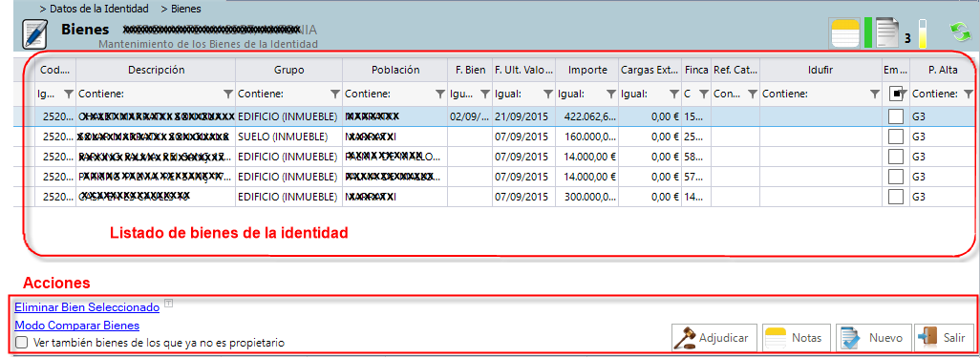This screenshot has height=358, width=980.
Task: Enable Ver también bienes ya no propietario
Action: click(x=22, y=343)
